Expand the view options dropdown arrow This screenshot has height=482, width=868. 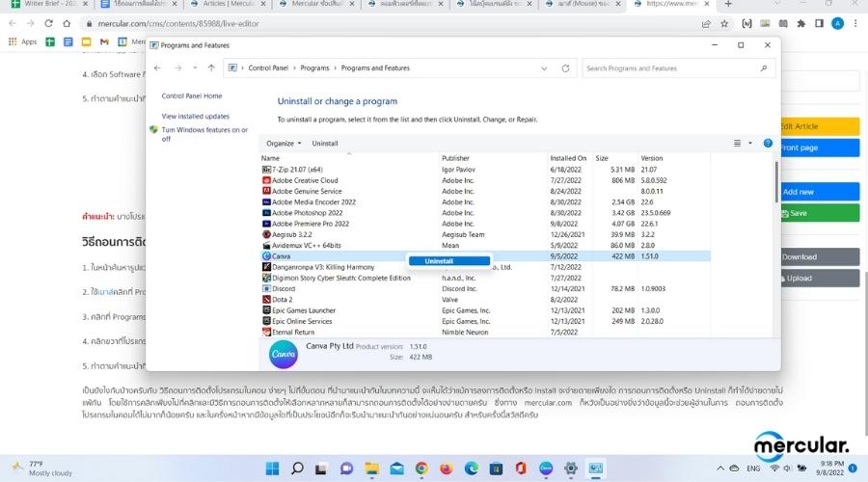tap(750, 143)
